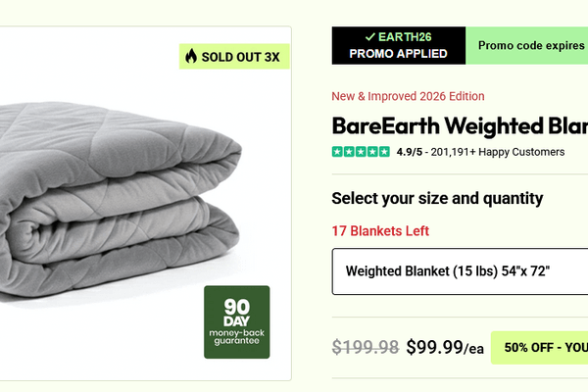Click the BareEarth Weighted Blanket product title
Screen dimensions: 588x392
point(460,125)
